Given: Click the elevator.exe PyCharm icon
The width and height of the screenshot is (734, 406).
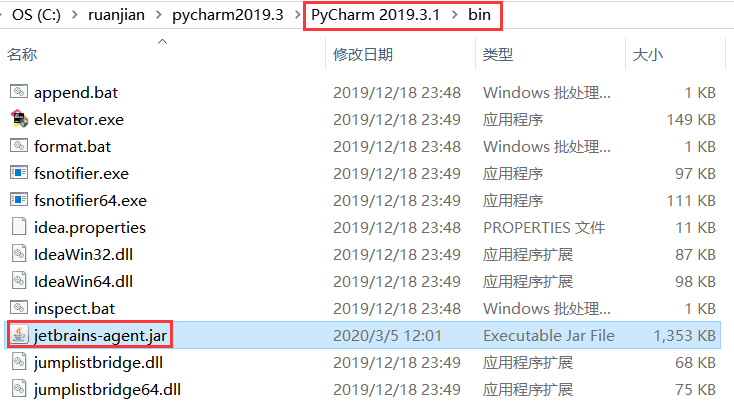Looking at the screenshot, I should pos(19,119).
